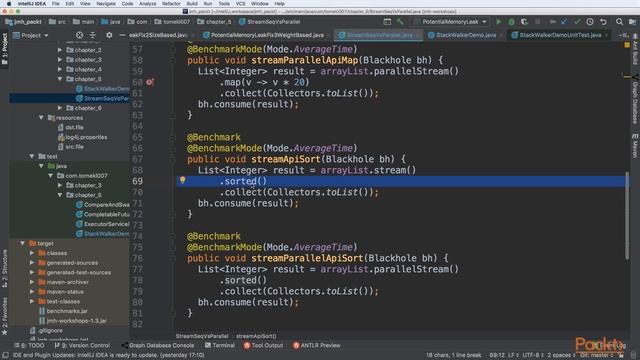Expand the classes folder under target
The width and height of the screenshot is (640, 360).
point(32,253)
